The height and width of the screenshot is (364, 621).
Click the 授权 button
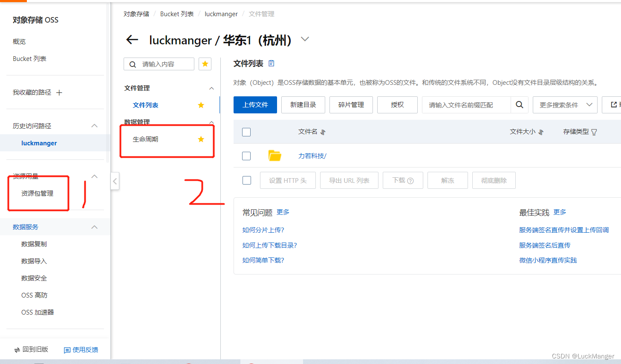[397, 105]
